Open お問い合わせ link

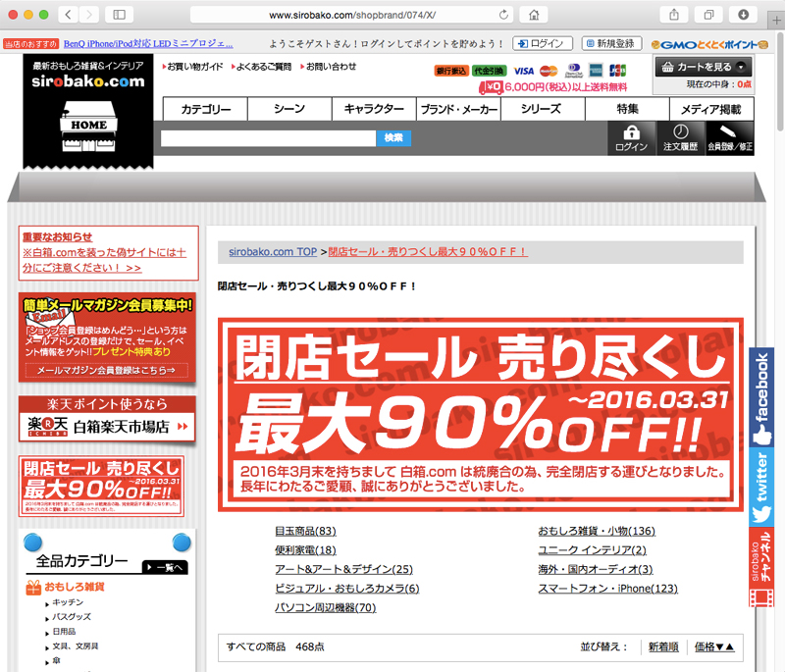click(329, 67)
